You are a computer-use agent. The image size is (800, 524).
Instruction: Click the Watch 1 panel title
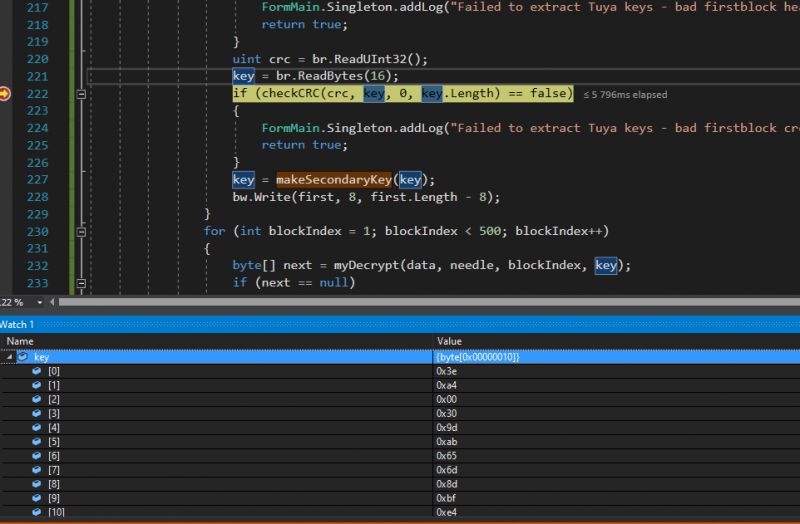tap(17, 325)
